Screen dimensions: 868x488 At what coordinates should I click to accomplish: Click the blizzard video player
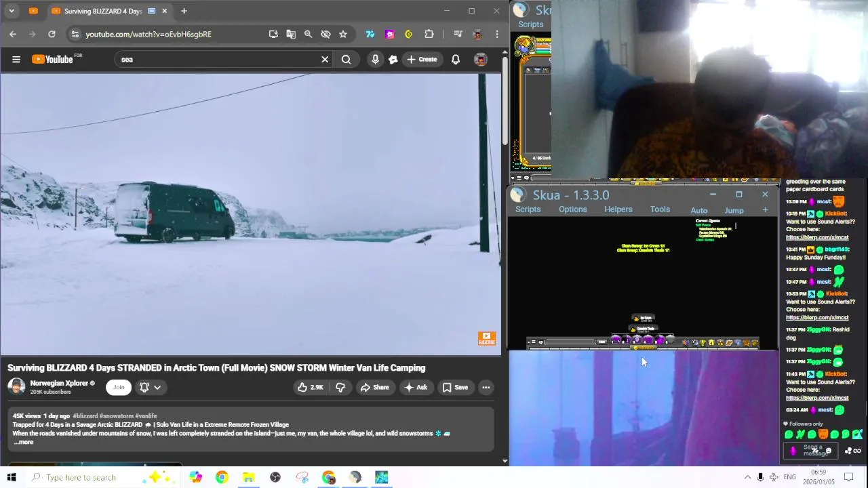click(x=250, y=214)
